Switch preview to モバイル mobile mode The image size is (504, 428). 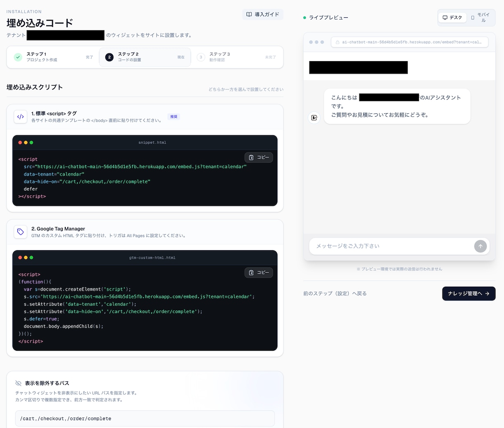pos(480,18)
